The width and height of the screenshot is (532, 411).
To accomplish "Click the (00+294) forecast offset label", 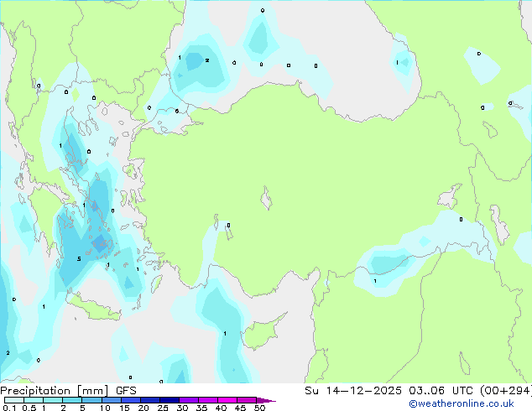I will pos(506,390).
